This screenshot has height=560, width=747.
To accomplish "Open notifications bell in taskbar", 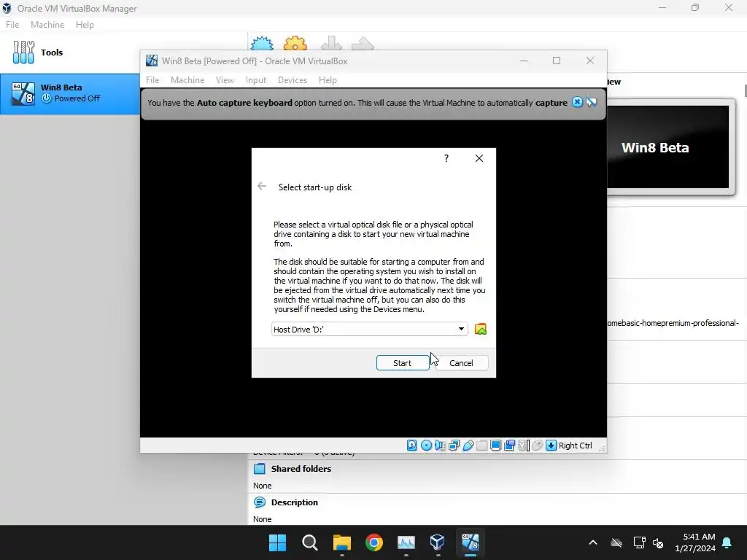I will pyautogui.click(x=727, y=542).
